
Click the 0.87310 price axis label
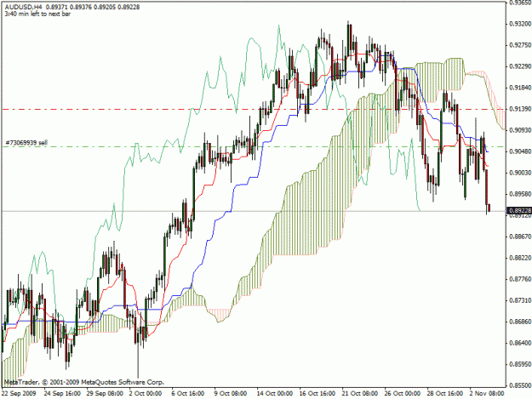(x=520, y=300)
